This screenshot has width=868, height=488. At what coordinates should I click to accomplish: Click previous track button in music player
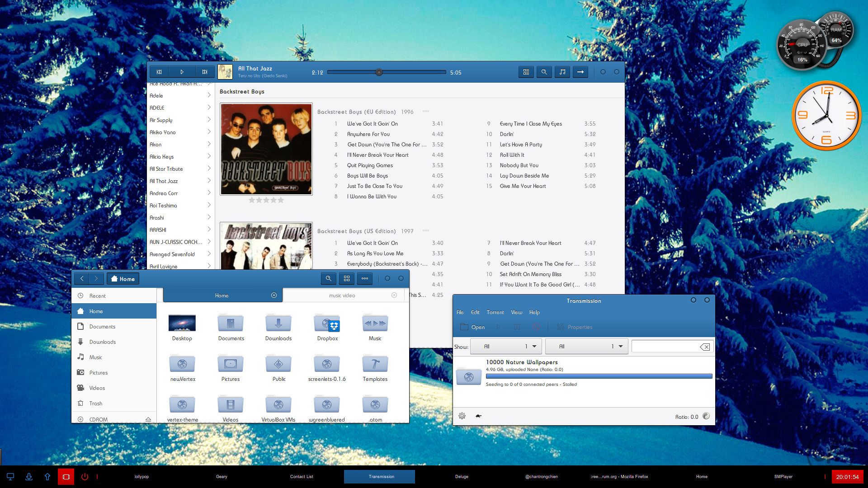[x=159, y=72]
